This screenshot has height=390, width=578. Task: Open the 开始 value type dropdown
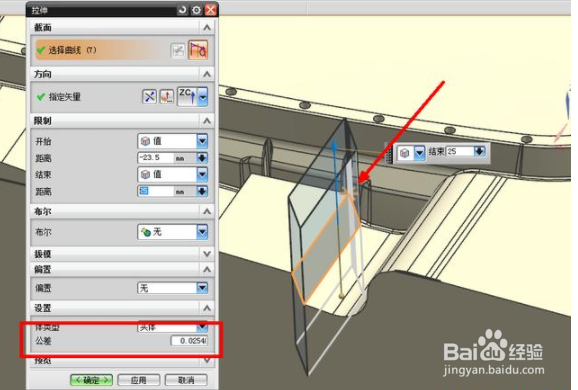pyautogui.click(x=173, y=141)
